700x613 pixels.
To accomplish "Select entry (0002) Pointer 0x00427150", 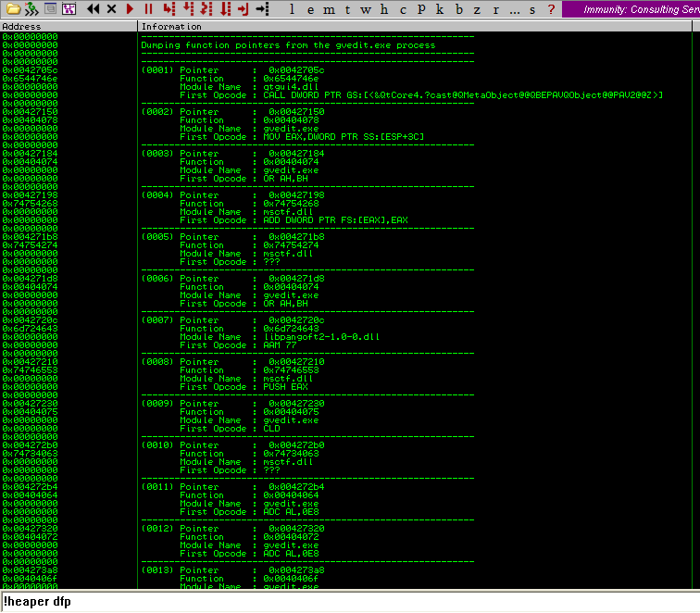I will coord(233,112).
